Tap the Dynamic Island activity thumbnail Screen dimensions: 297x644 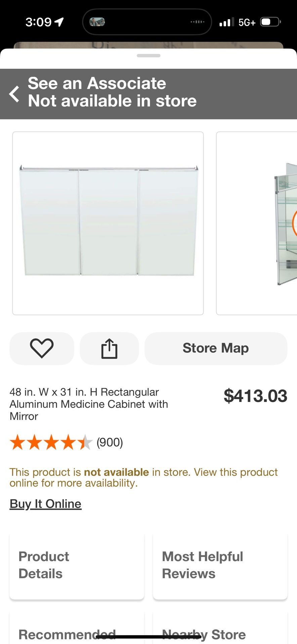(x=97, y=22)
